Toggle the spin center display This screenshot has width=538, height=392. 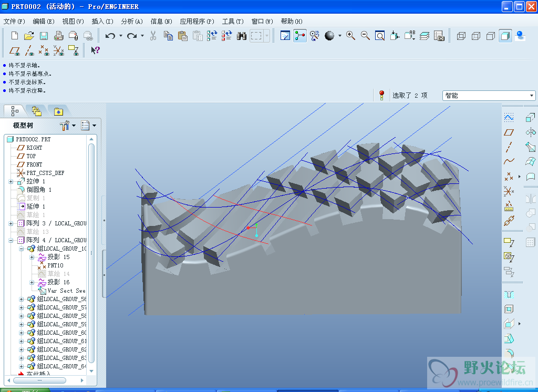[x=300, y=36]
